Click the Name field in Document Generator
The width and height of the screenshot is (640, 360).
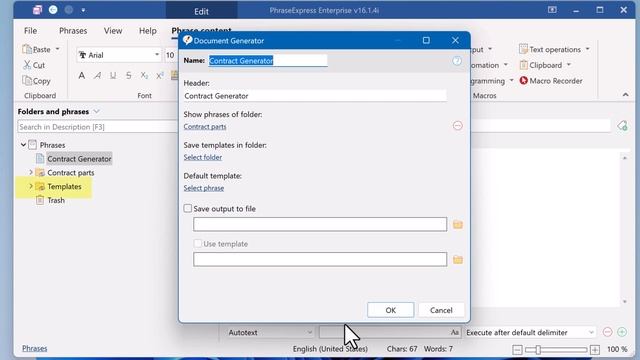point(268,60)
